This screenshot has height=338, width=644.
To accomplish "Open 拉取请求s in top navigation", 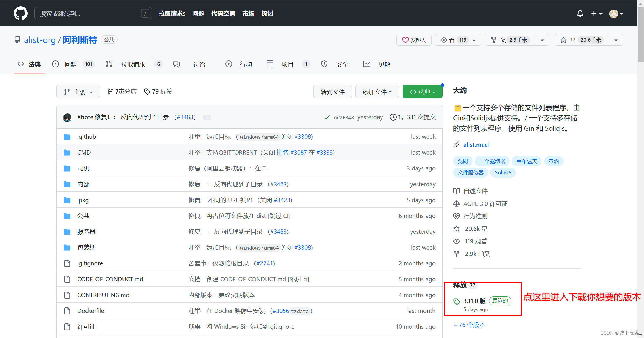I will click(x=172, y=14).
